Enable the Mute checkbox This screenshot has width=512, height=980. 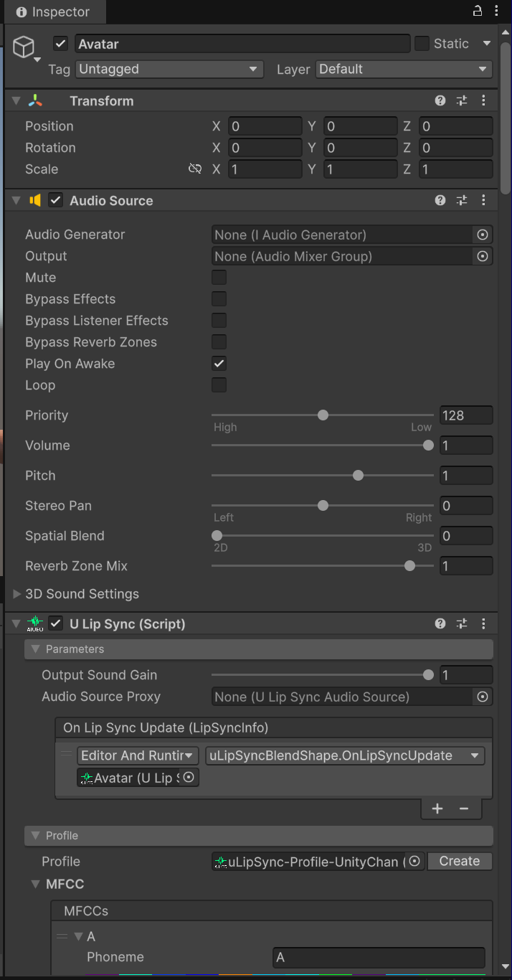tap(219, 278)
